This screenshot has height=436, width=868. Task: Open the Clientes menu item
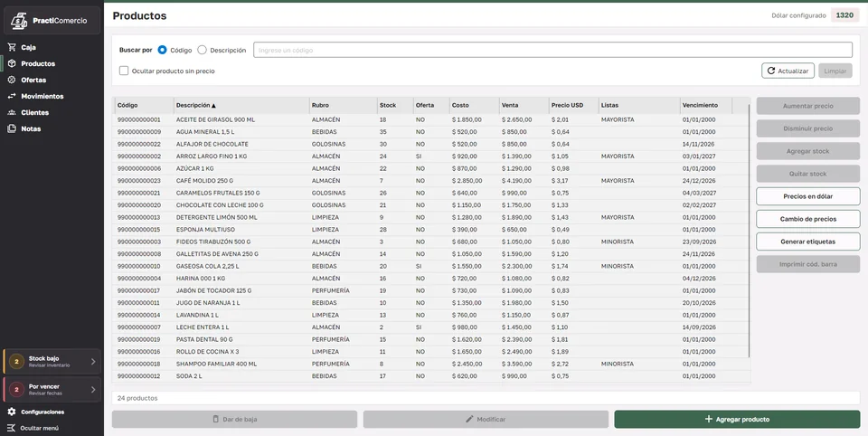tap(52, 112)
